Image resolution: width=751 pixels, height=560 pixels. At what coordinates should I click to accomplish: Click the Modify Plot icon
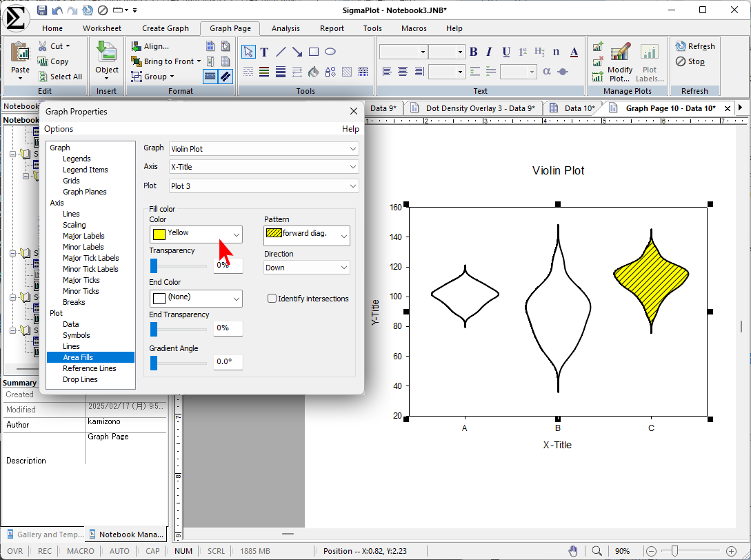tap(620, 52)
